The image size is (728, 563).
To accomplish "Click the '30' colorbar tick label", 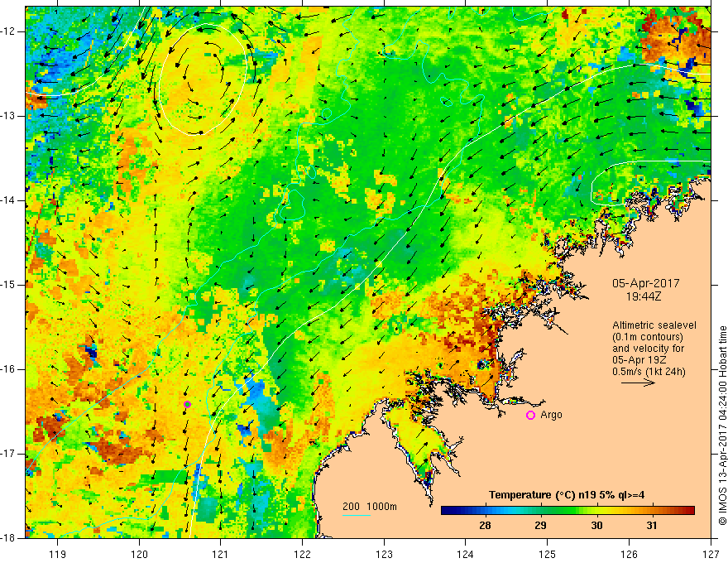I will pos(596,526).
